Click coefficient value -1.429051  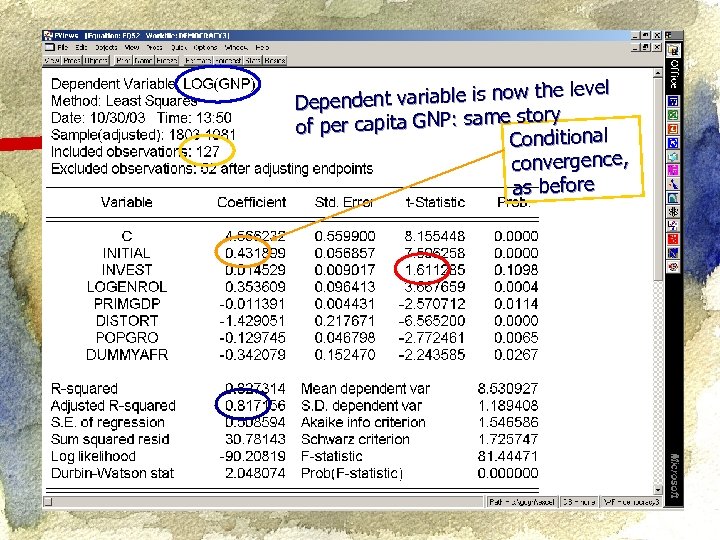click(x=253, y=321)
